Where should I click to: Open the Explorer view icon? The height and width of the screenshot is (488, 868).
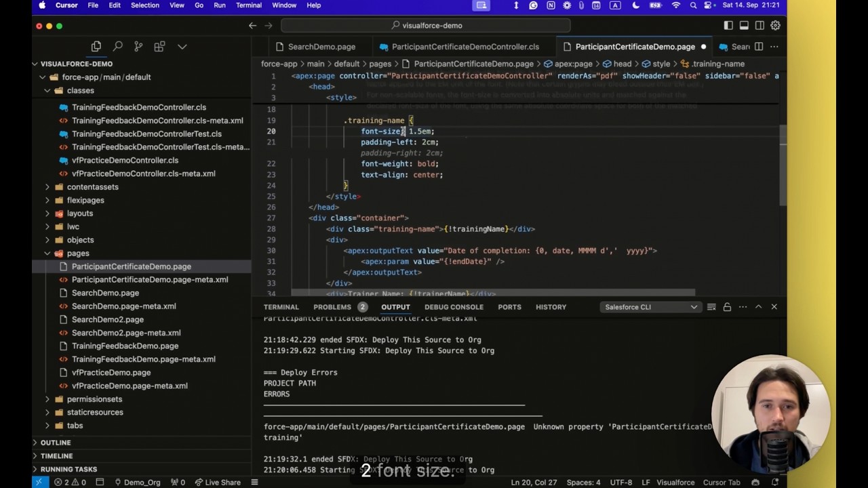[x=96, y=47]
